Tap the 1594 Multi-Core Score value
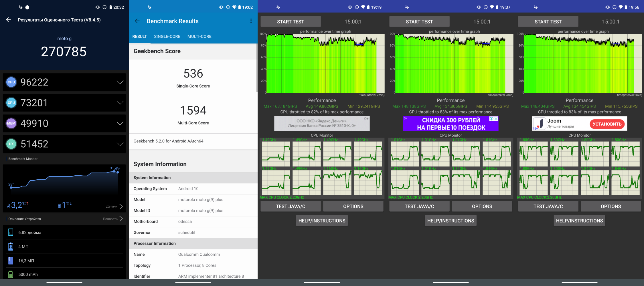This screenshot has width=644, height=286. (193, 110)
